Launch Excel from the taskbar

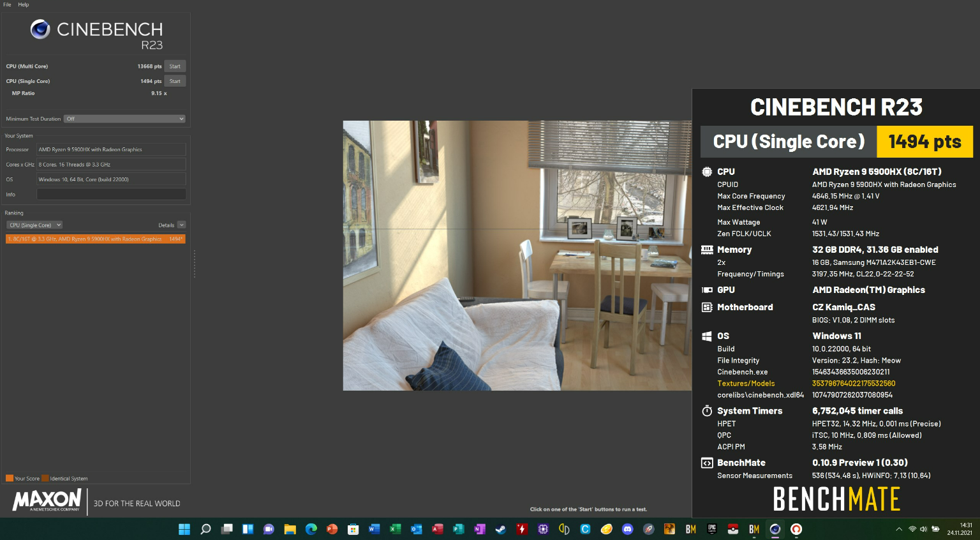coord(395,529)
